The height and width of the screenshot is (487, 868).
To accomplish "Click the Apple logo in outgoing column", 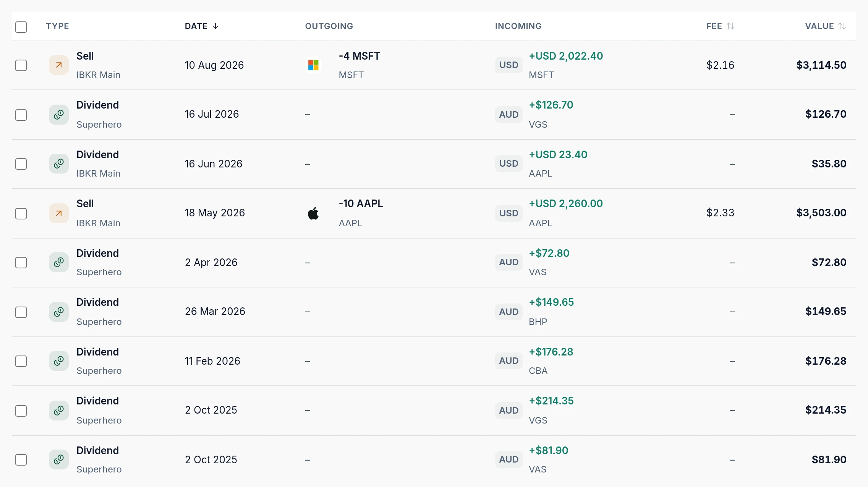I will point(313,213).
